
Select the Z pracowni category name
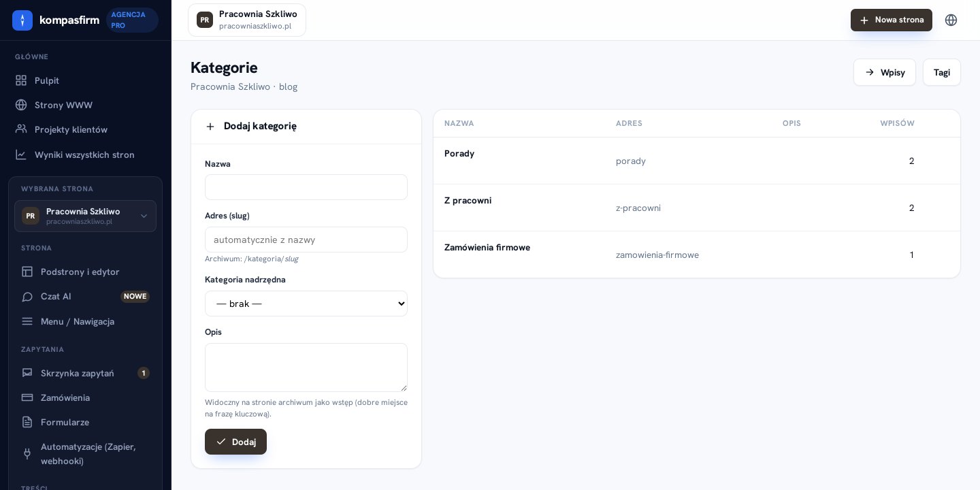tap(468, 200)
